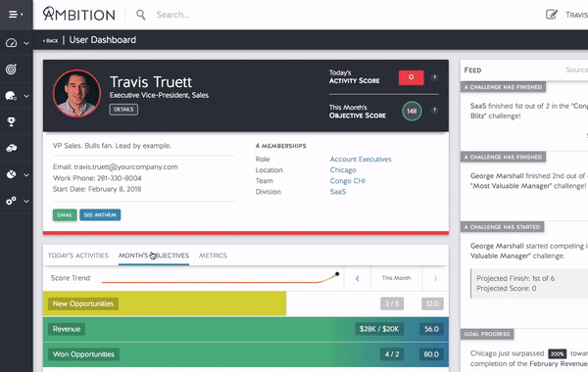
Task: Click the Work Phone 281-330-8004 text
Action: 97,178
